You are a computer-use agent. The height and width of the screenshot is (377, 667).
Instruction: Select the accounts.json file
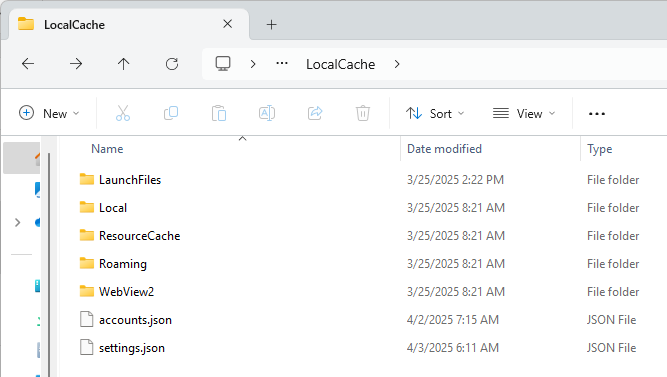[x=135, y=320]
